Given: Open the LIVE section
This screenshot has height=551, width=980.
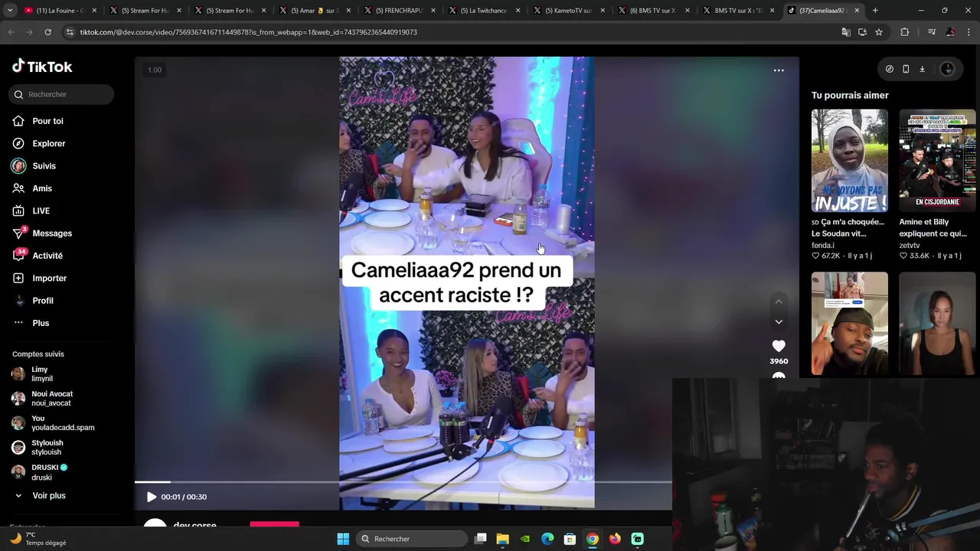Looking at the screenshot, I should 41,210.
